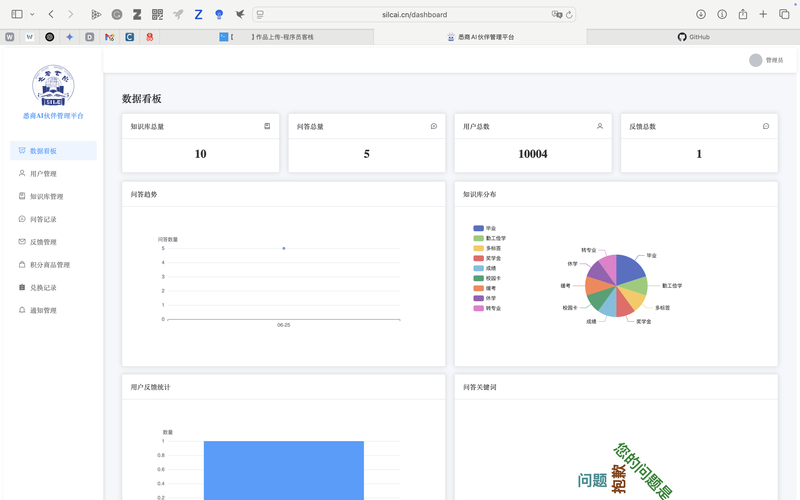Show the tab overview
800x500 pixels.
[x=784, y=14]
